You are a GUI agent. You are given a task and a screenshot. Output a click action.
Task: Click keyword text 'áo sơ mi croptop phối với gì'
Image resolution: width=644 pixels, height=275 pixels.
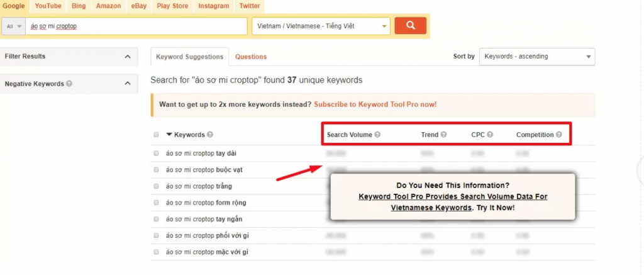[x=208, y=235]
